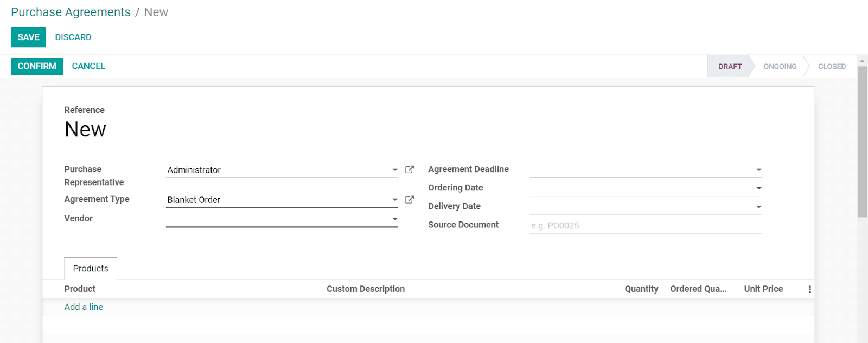Select CLOSED status stage
The height and width of the screenshot is (343, 868).
point(832,66)
